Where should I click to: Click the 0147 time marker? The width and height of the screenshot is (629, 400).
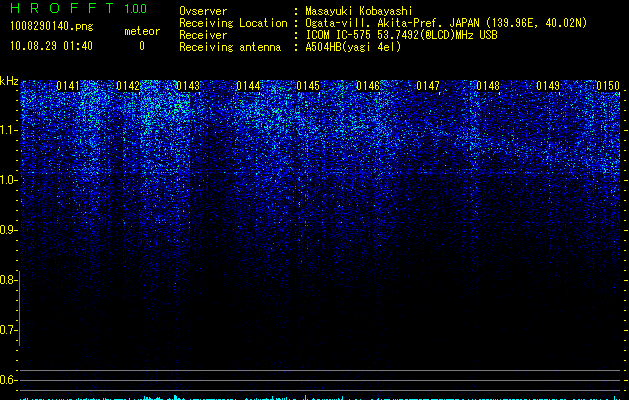(428, 86)
